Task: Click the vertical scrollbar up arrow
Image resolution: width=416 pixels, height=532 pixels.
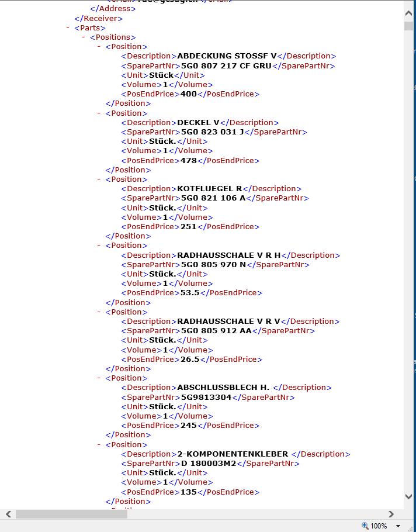Action: pyautogui.click(x=409, y=13)
